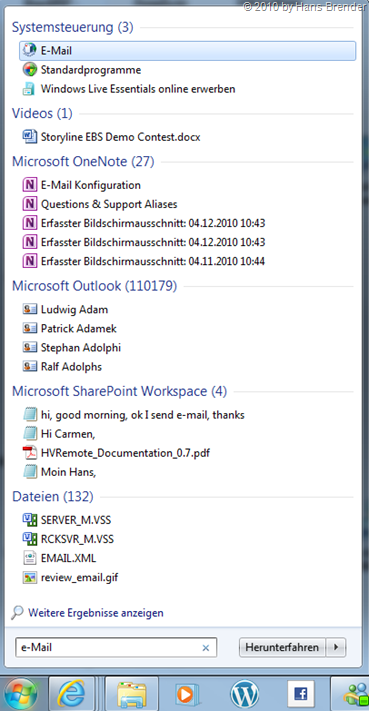Show all Dateien (132) results
Screen dimensions: 369x711
click(x=53, y=497)
